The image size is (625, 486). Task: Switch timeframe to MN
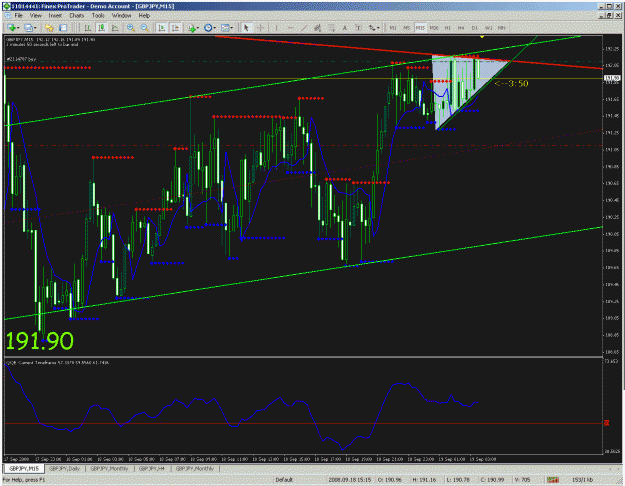(502, 28)
